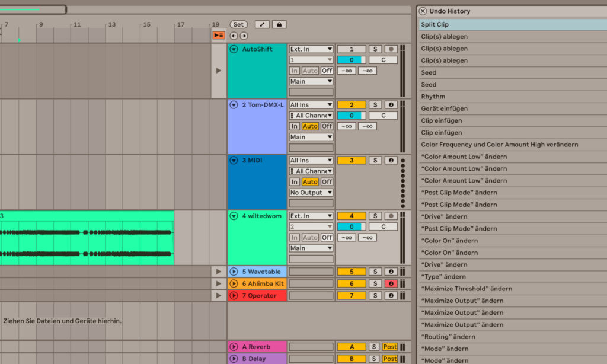Image resolution: width=607 pixels, height=364 pixels.
Task: Deactivate track 2 activator button
Action: coord(352,105)
